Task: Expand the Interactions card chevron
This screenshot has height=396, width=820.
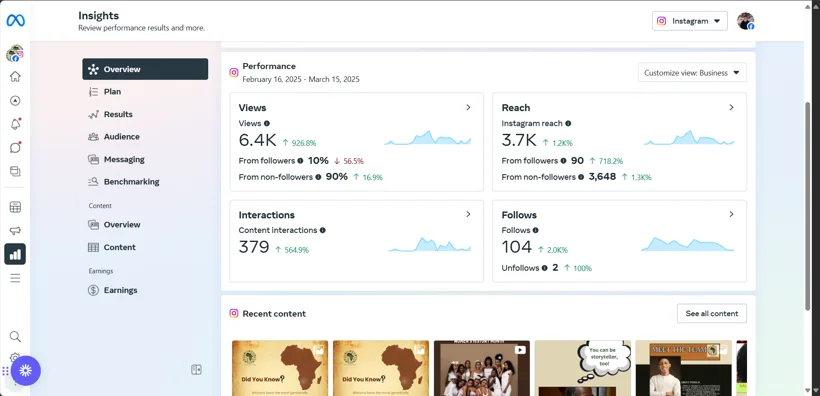Action: tap(468, 214)
